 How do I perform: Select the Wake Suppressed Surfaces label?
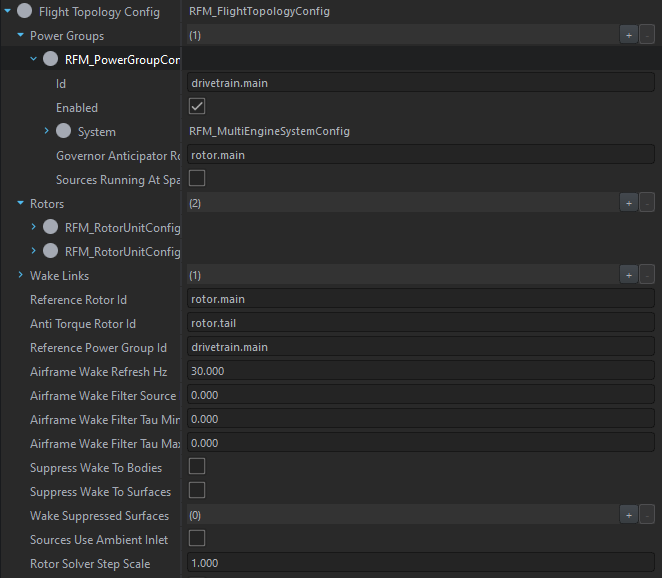(99, 516)
